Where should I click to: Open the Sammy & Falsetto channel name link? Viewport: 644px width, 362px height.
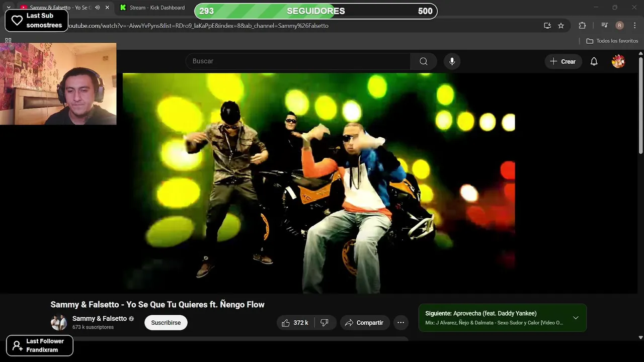tap(100, 319)
